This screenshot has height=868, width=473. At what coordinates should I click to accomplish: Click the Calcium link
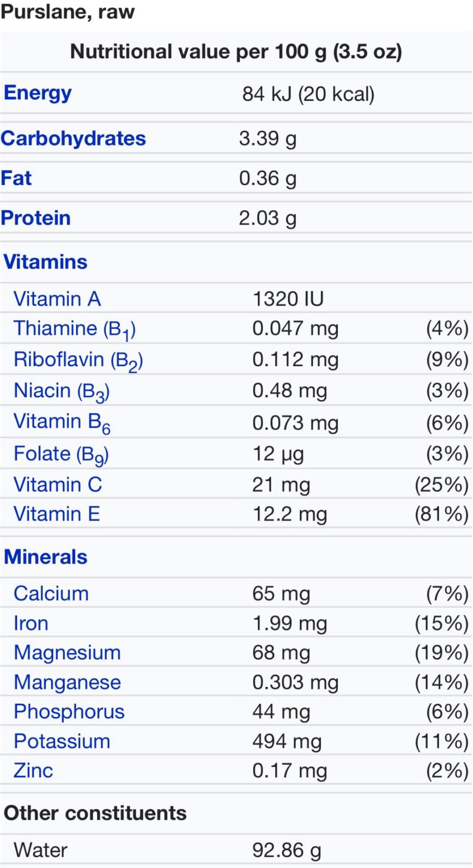tap(51, 594)
